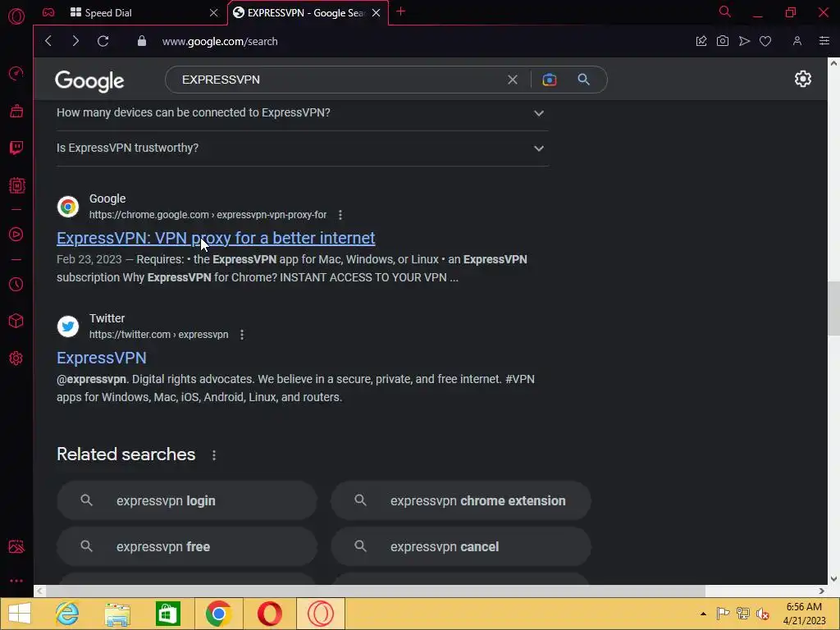Close the EXPRESSVPN Google Search tab
This screenshot has width=840, height=630.
coord(376,13)
